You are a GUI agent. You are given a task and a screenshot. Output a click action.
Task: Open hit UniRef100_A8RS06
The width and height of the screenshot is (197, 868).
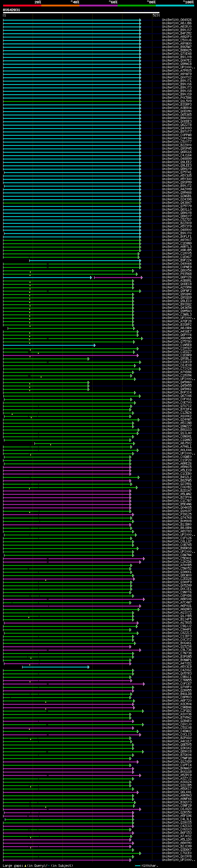(177, 599)
